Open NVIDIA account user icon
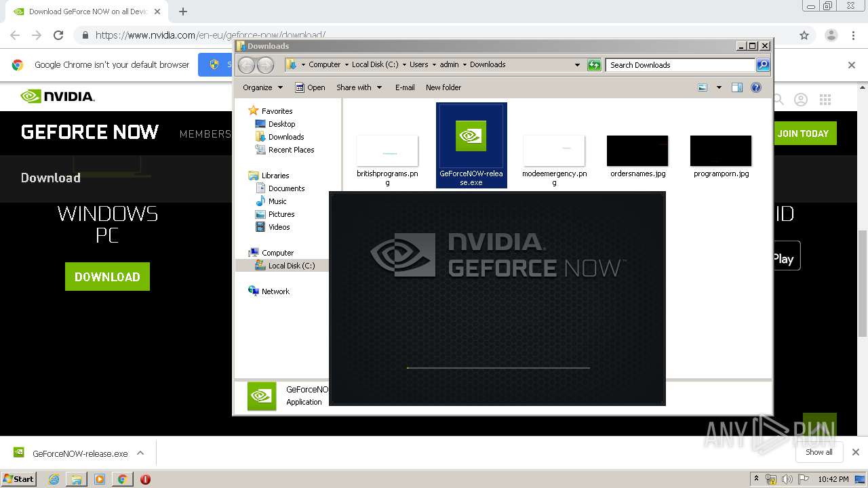 click(x=801, y=100)
